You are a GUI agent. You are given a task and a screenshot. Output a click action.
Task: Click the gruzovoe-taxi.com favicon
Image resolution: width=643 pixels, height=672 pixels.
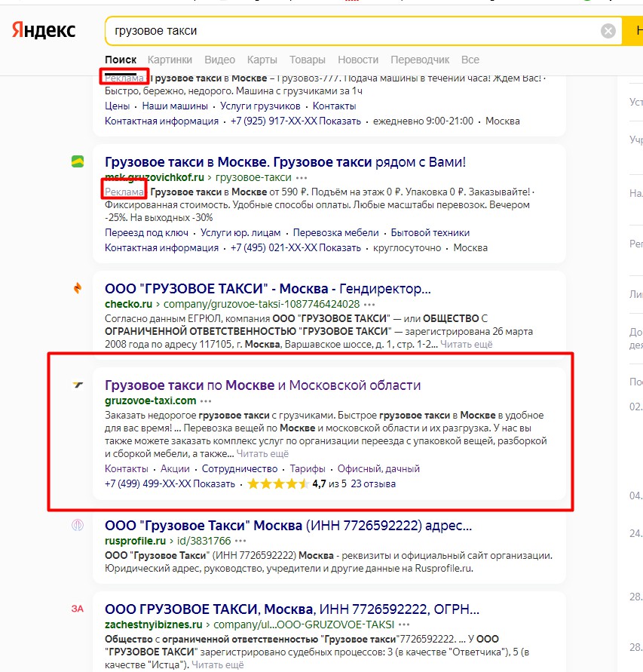[x=78, y=385]
